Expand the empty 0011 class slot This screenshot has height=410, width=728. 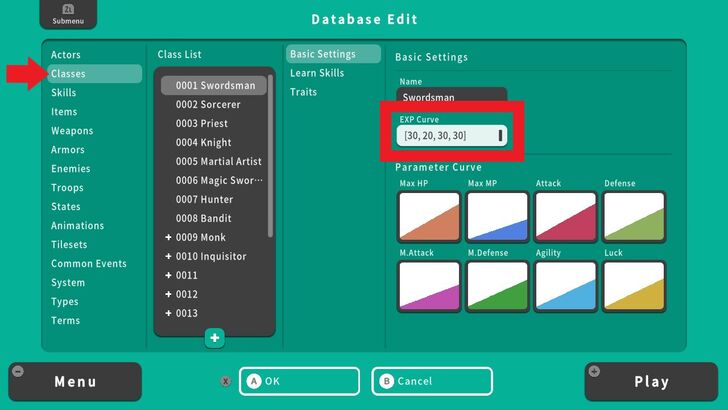(169, 275)
